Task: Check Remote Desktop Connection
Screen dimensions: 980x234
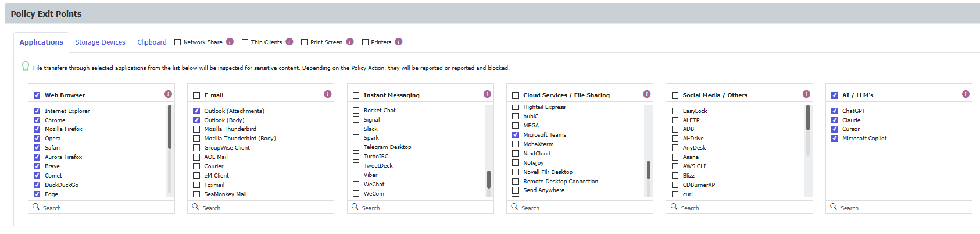Action: click(516, 181)
